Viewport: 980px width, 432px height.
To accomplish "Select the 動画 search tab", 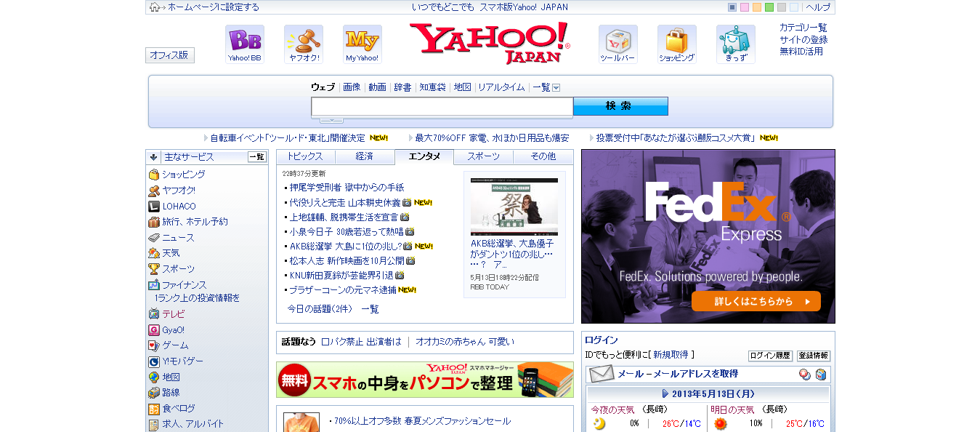I will [377, 87].
